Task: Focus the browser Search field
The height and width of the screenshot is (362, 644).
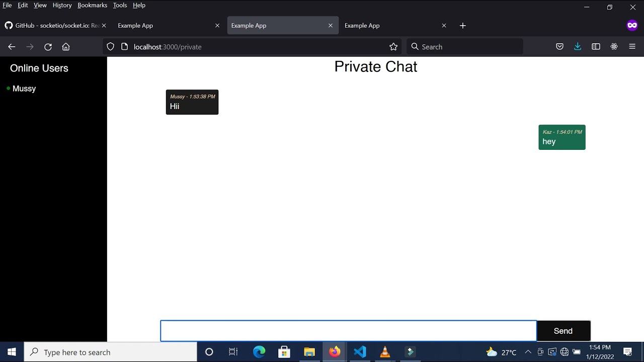Action: [x=464, y=47]
